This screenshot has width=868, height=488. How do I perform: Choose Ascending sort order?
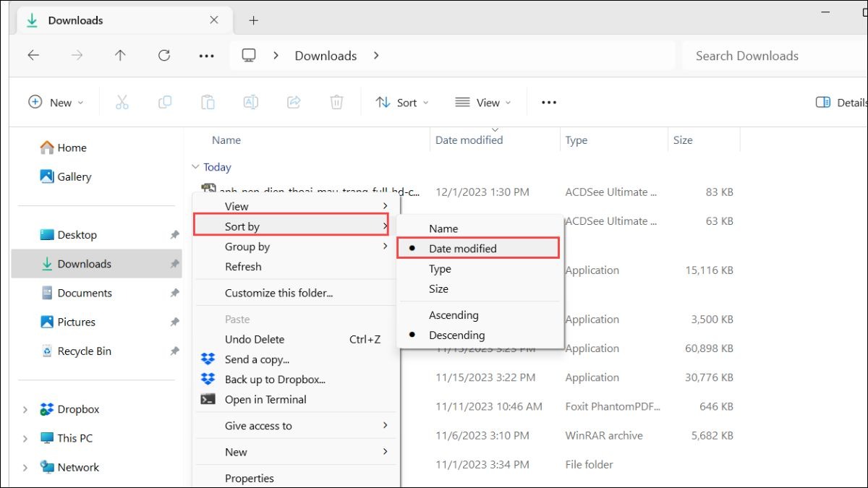click(x=480, y=315)
